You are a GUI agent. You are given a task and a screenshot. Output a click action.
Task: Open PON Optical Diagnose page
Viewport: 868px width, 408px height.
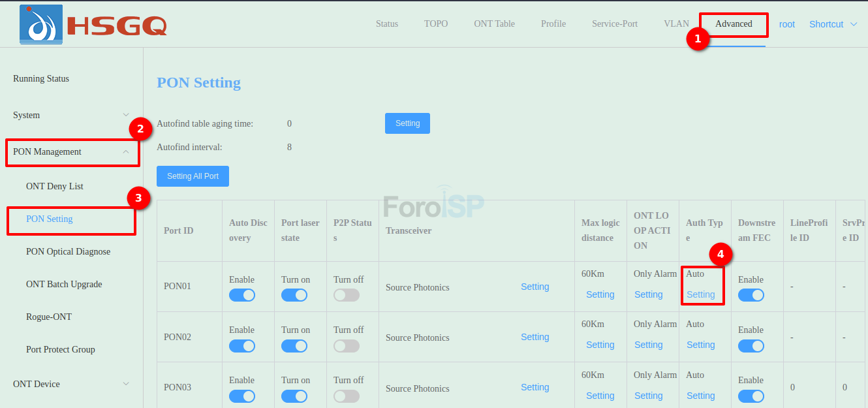tap(68, 251)
